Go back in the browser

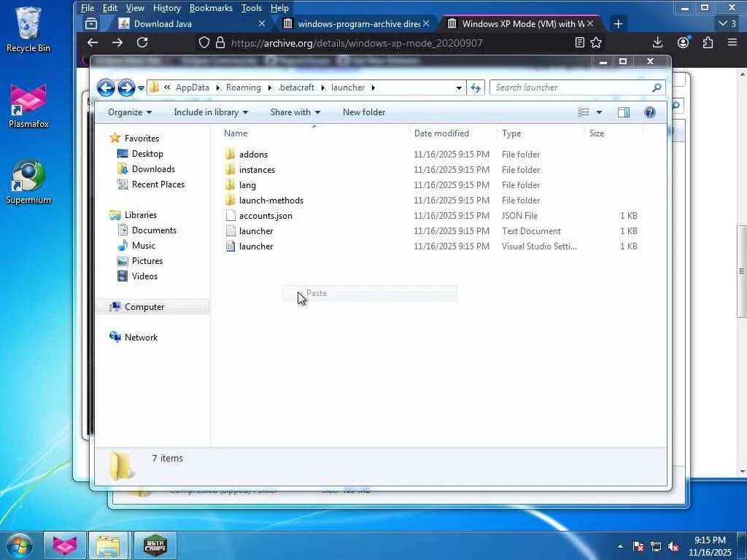coord(93,43)
